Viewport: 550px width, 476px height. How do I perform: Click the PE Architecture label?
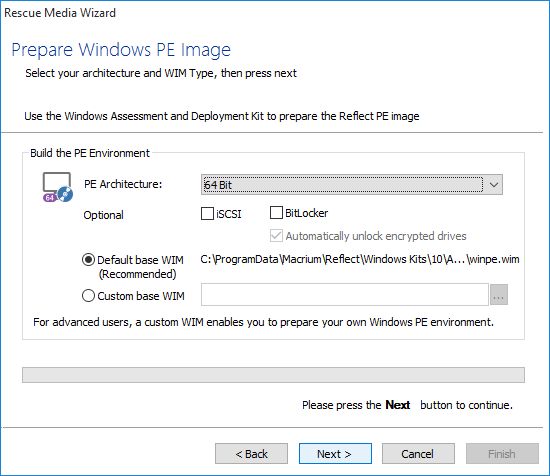point(123,184)
